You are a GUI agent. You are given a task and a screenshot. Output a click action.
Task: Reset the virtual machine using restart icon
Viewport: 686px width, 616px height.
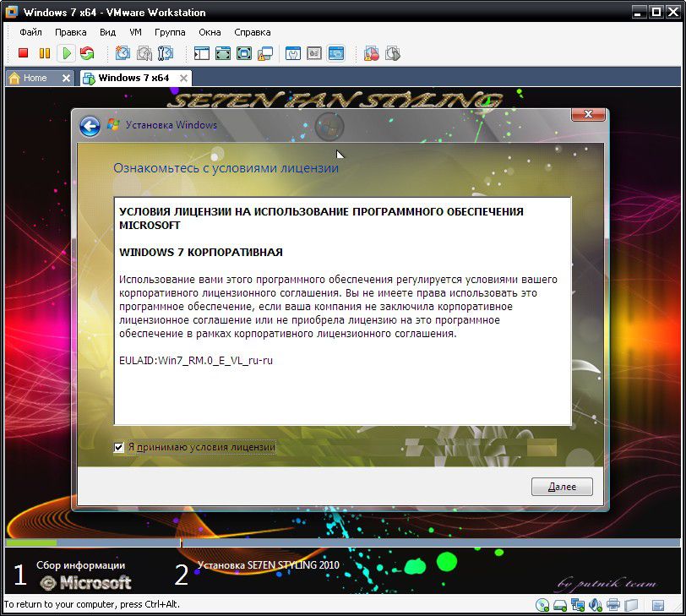point(87,53)
